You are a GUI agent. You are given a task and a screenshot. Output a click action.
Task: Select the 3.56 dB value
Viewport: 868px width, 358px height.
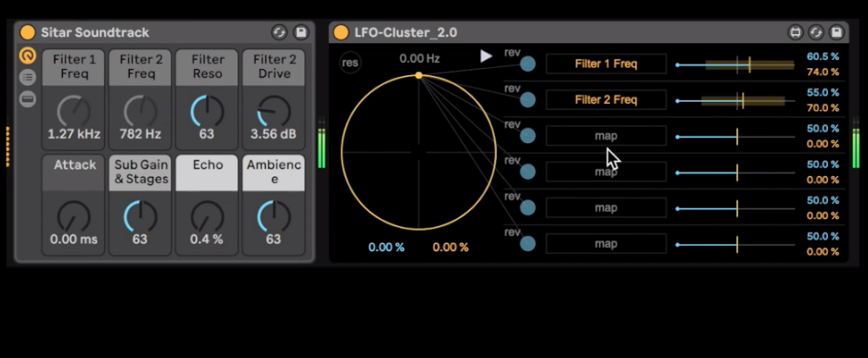pyautogui.click(x=274, y=134)
